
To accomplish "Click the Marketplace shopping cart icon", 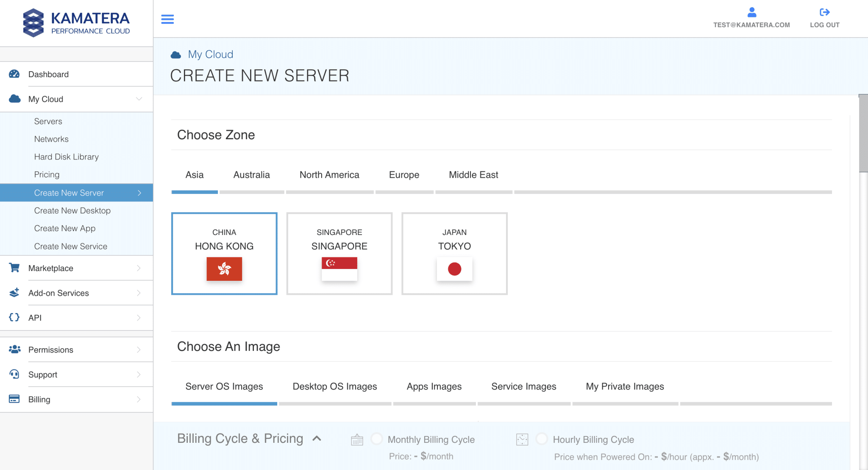I will pyautogui.click(x=14, y=268).
